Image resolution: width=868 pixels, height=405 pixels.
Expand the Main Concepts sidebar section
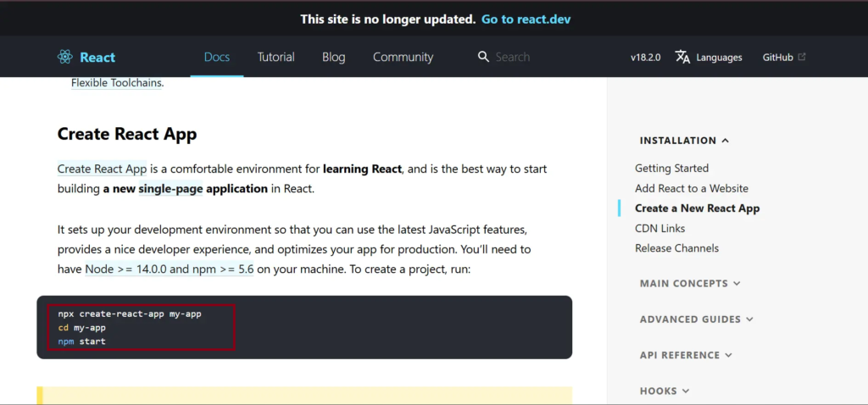(x=690, y=283)
